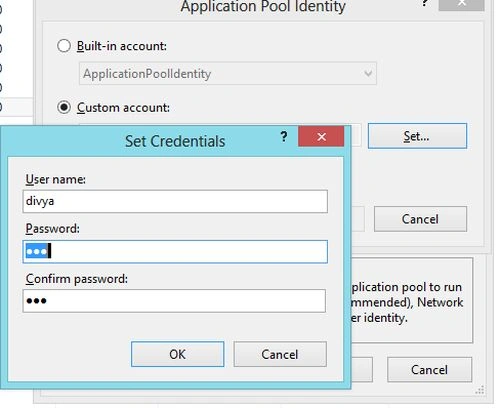Select the Custom account radio button
The image size is (500, 408).
64,107
